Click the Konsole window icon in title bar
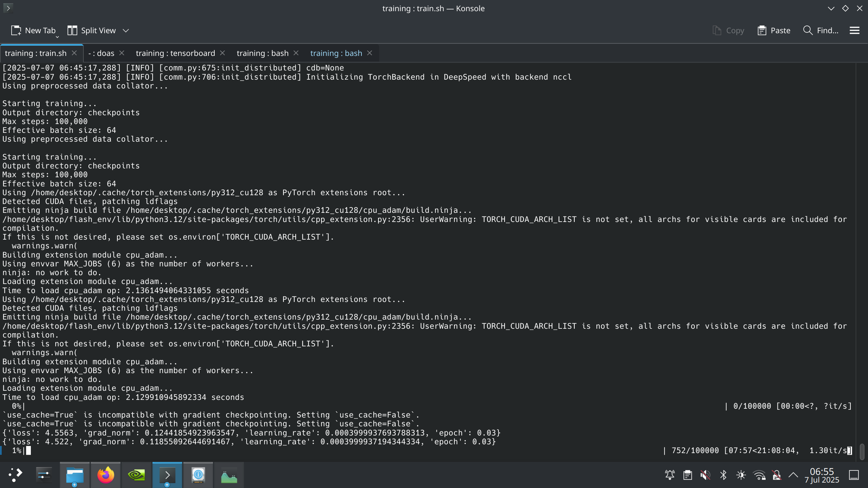Viewport: 868px width, 488px height. point(8,8)
